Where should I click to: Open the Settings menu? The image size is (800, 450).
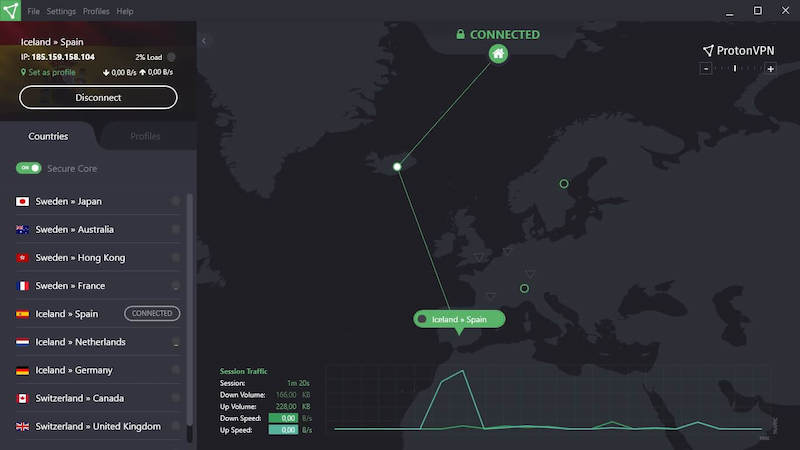(x=61, y=11)
